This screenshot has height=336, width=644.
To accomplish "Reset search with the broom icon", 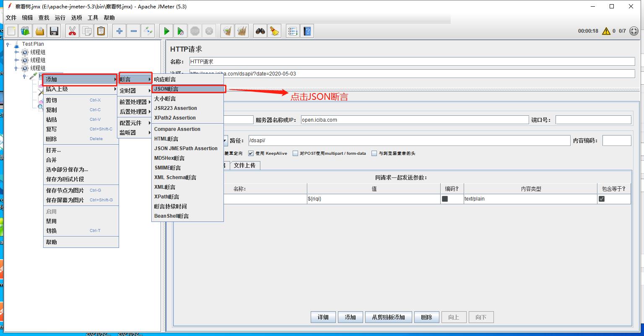I will [x=274, y=31].
